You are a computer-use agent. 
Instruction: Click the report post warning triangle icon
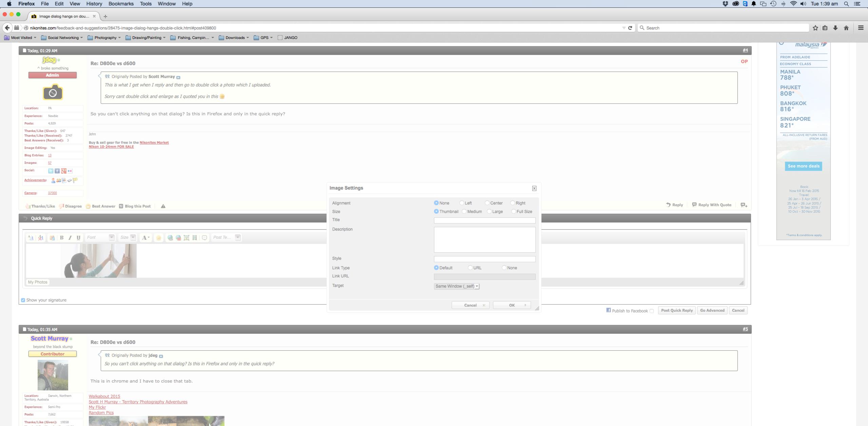coord(163,206)
